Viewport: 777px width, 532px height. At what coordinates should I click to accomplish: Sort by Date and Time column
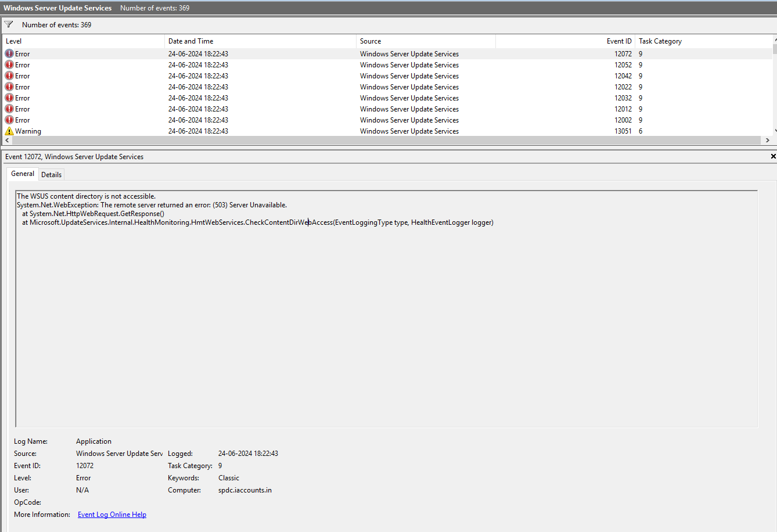click(261, 41)
